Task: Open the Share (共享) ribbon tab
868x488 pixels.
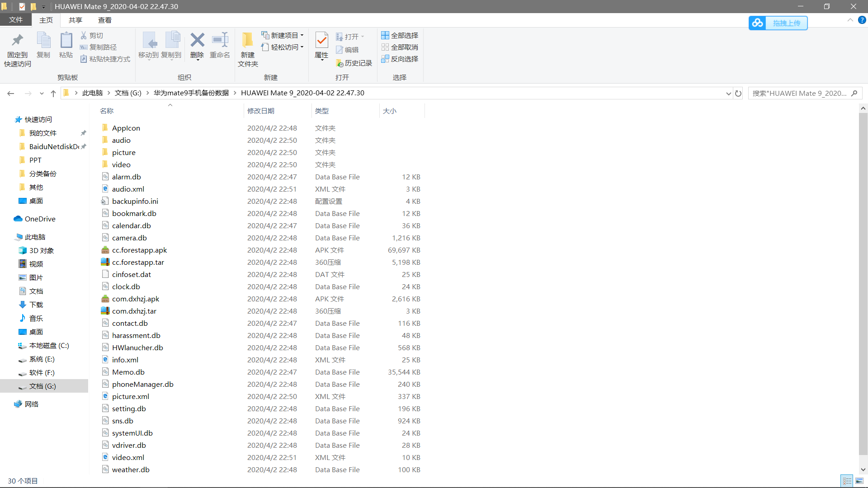Action: tap(75, 20)
